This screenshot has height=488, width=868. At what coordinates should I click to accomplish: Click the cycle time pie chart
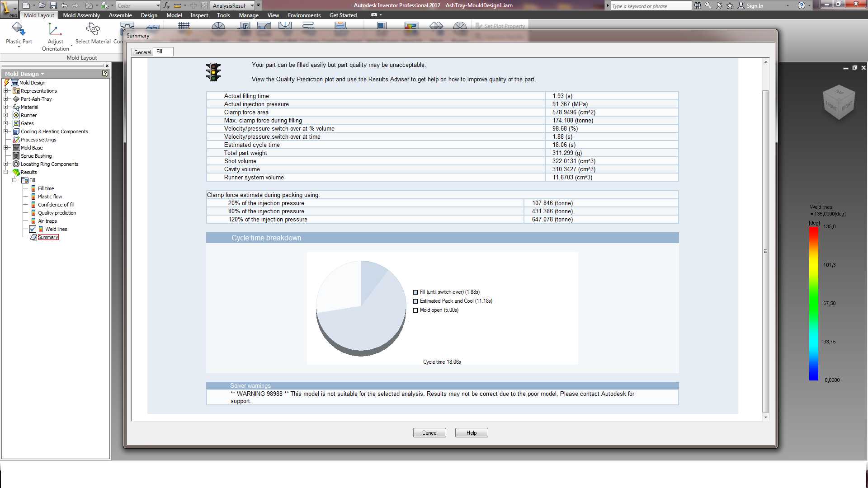tap(361, 308)
